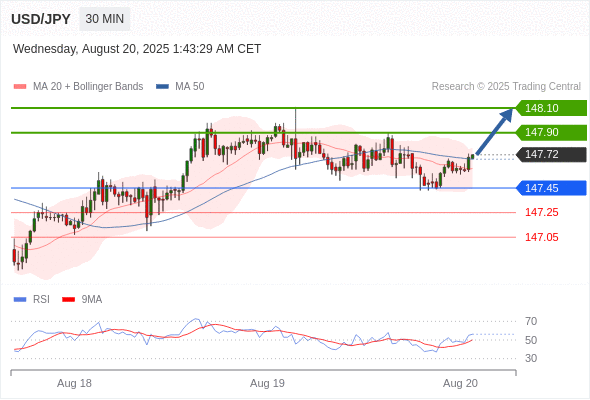Click the Research © 2025 Trading Central credit
Screen dimensions: 590x400
506,87
